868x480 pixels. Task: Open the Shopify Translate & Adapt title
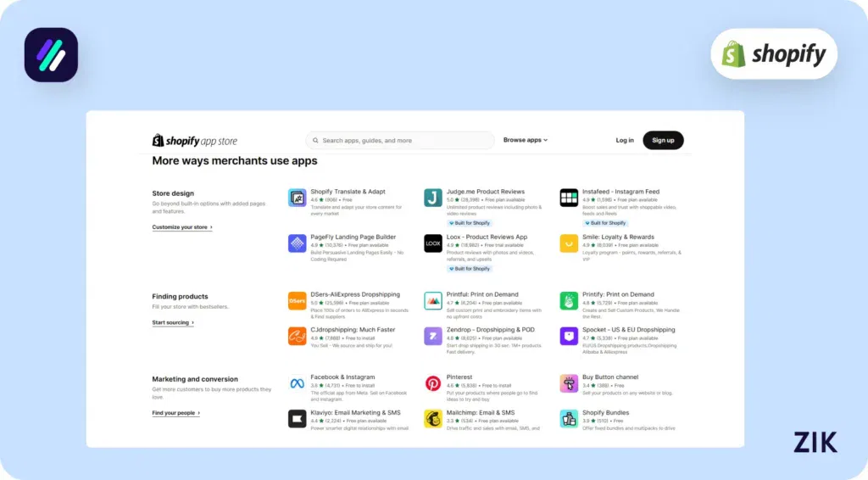[x=348, y=192]
